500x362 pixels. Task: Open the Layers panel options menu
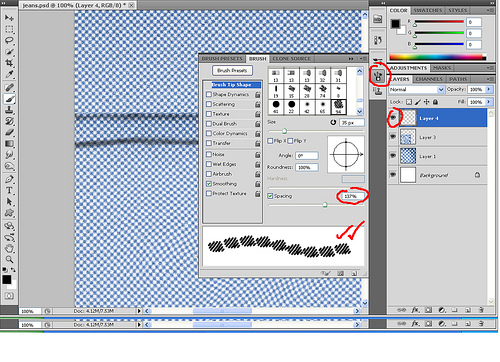point(490,79)
